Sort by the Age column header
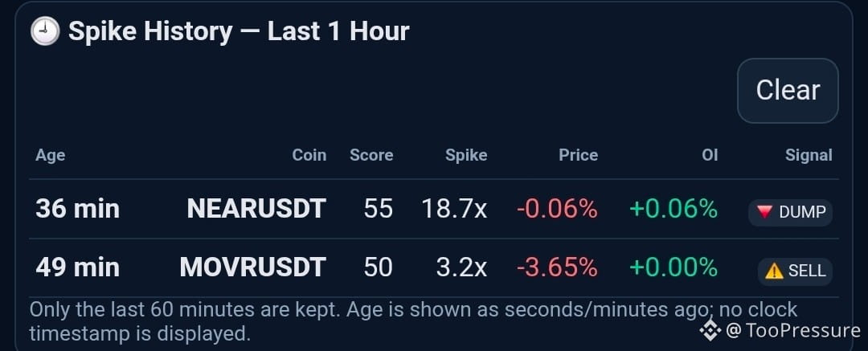This screenshot has height=351, width=868. tap(51, 156)
